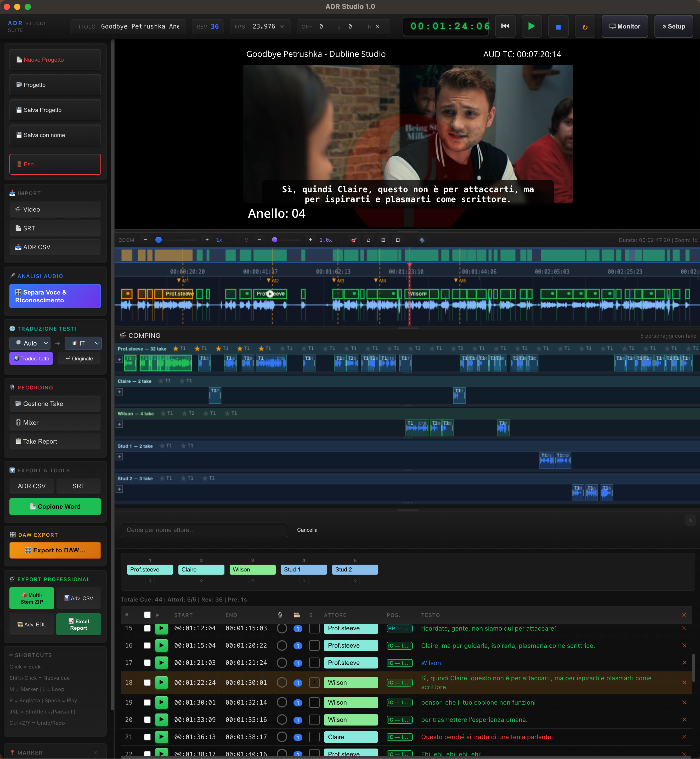Open the IT target language dropdown
700x759 pixels.
pos(83,343)
